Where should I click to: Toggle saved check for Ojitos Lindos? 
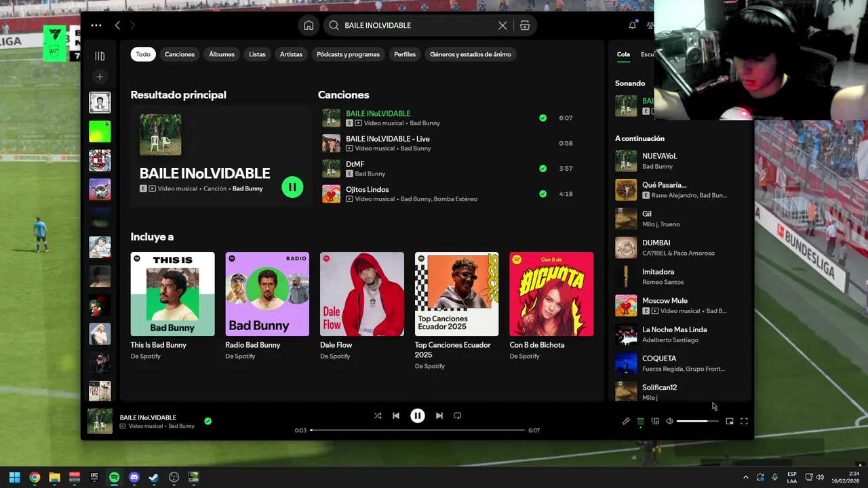pos(542,194)
